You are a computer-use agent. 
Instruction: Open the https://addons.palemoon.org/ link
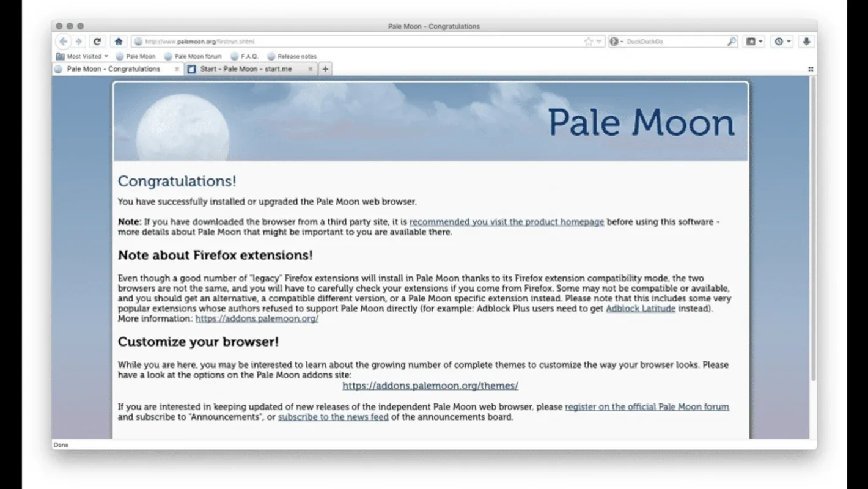(x=257, y=318)
